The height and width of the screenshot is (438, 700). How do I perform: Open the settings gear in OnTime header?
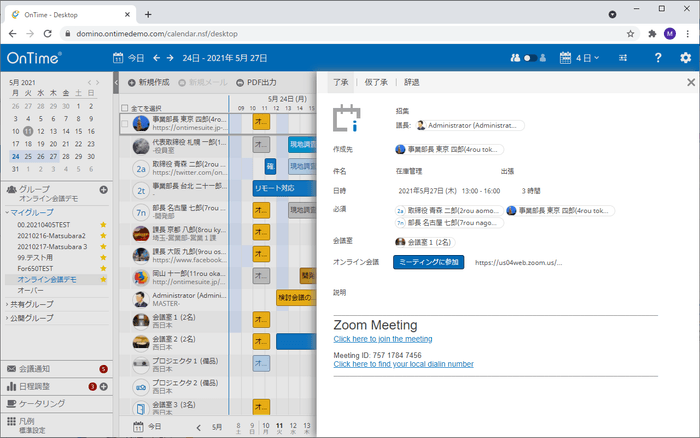click(x=685, y=58)
